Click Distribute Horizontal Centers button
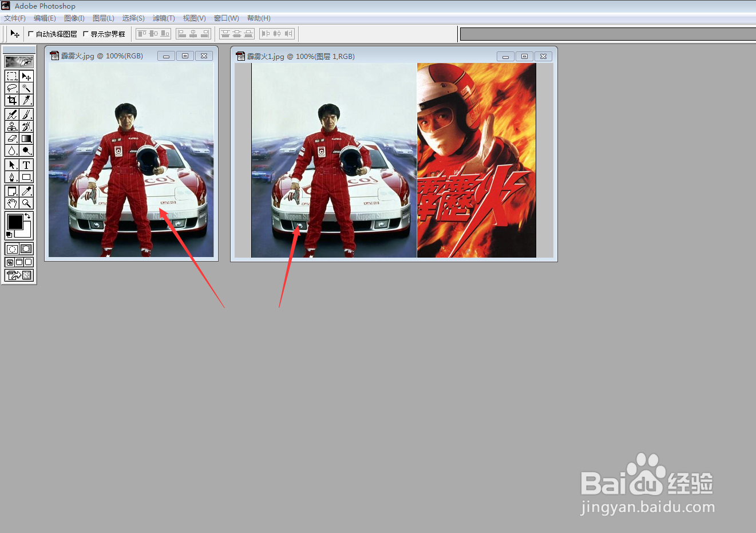Viewport: 756px width, 533px height. (x=277, y=34)
